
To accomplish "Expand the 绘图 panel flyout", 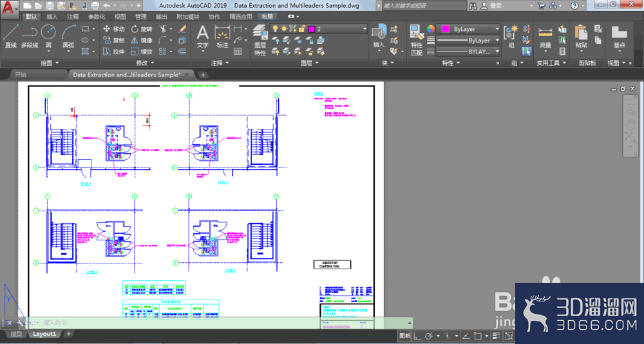I will (50, 63).
